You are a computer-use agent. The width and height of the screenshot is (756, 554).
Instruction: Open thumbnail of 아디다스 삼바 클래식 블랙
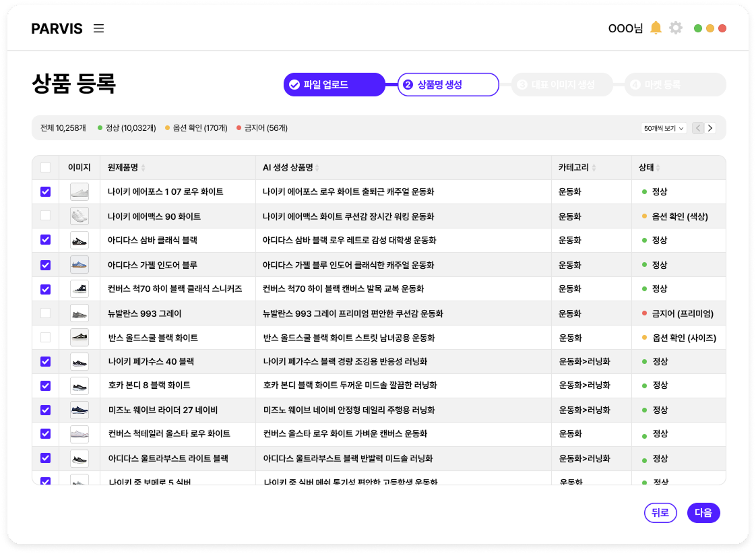click(79, 240)
